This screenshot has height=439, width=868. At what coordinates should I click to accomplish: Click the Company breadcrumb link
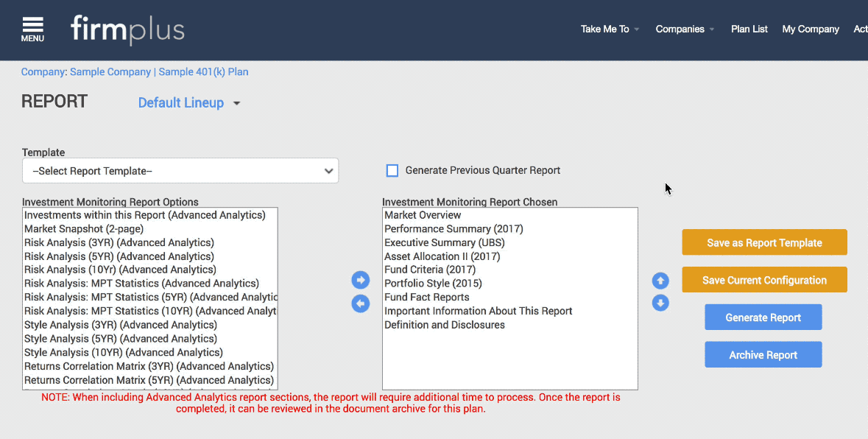click(x=43, y=72)
